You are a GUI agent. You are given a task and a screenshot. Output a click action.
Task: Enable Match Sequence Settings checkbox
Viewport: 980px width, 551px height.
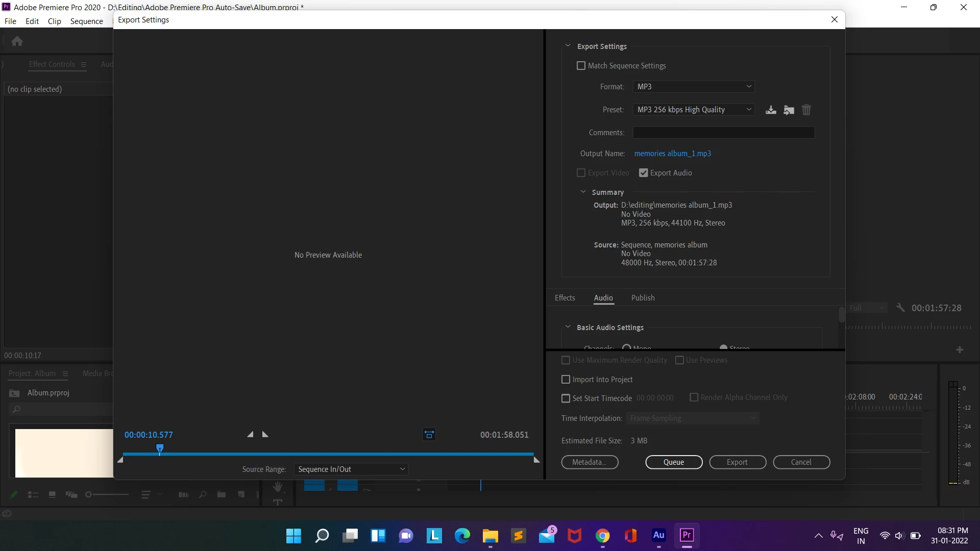[581, 66]
